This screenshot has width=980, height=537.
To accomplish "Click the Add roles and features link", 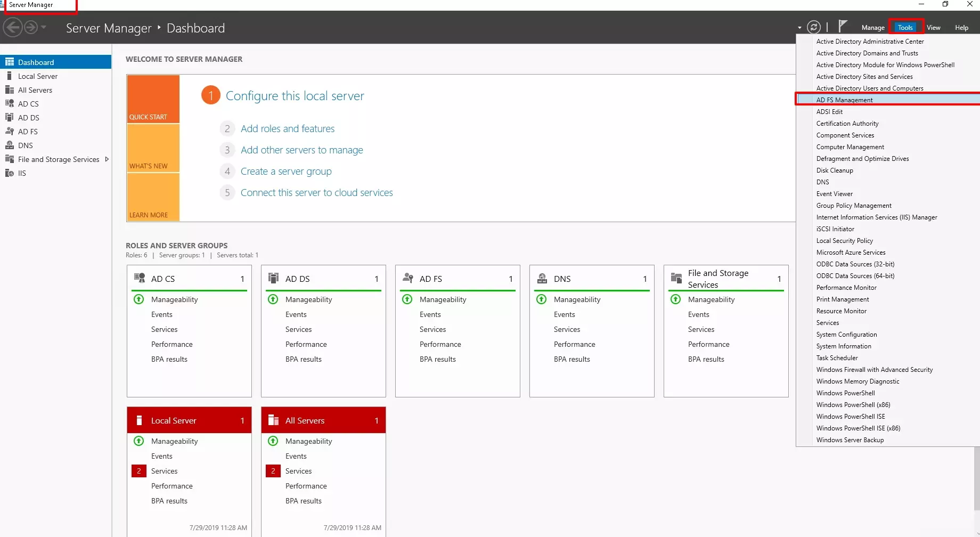I will pyautogui.click(x=288, y=128).
